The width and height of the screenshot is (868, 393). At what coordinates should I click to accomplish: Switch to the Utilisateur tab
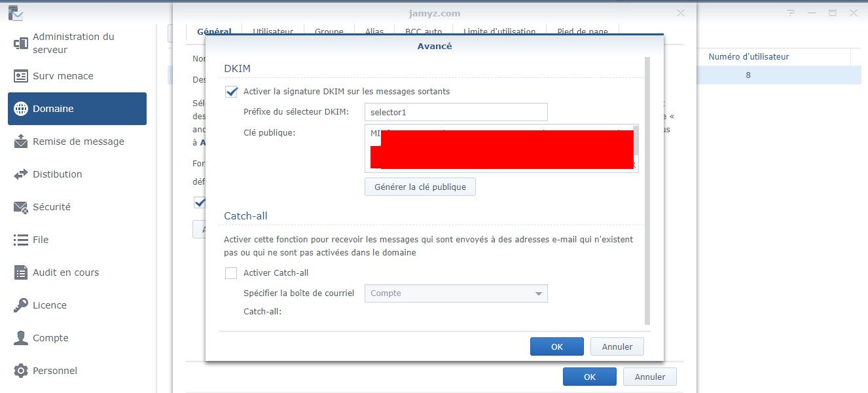click(x=273, y=31)
